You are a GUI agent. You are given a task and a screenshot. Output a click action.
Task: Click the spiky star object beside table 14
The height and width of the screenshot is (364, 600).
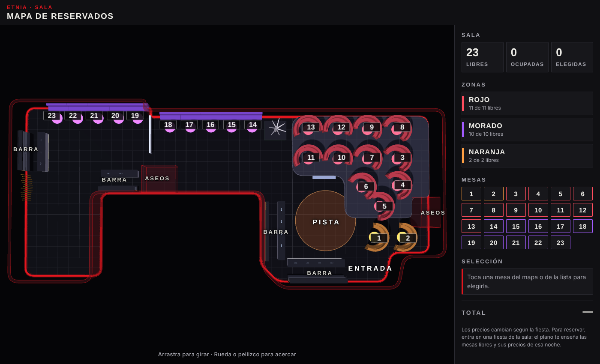(x=276, y=128)
